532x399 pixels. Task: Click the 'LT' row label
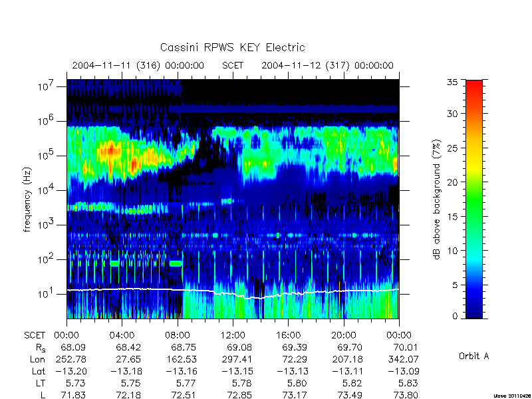41,384
